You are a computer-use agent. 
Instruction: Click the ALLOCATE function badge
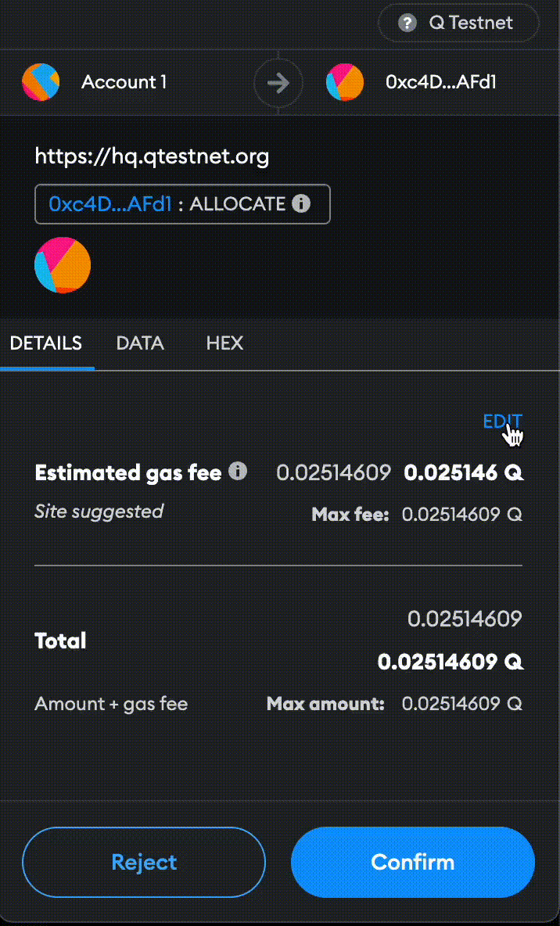pos(182,203)
